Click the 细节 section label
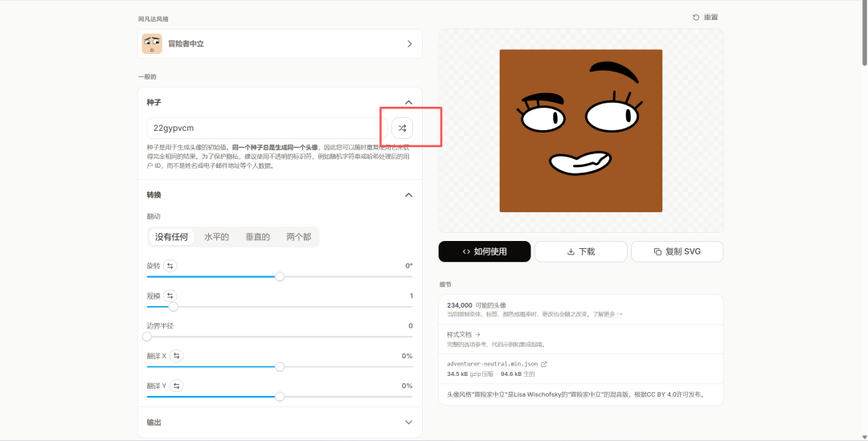 [445, 284]
